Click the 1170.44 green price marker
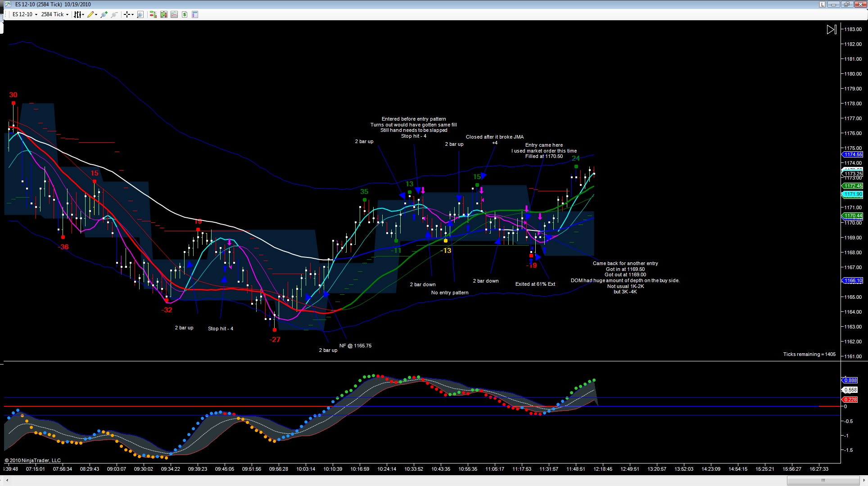 point(853,216)
